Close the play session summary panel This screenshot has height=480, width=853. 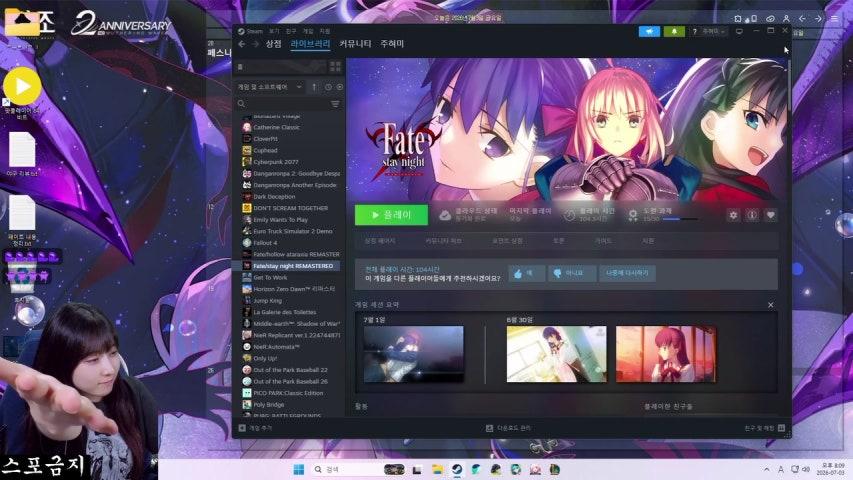point(770,305)
